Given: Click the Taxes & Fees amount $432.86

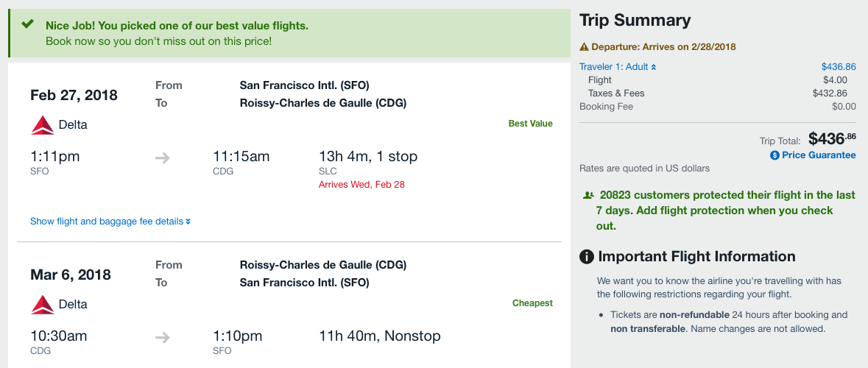Looking at the screenshot, I should (830, 93).
